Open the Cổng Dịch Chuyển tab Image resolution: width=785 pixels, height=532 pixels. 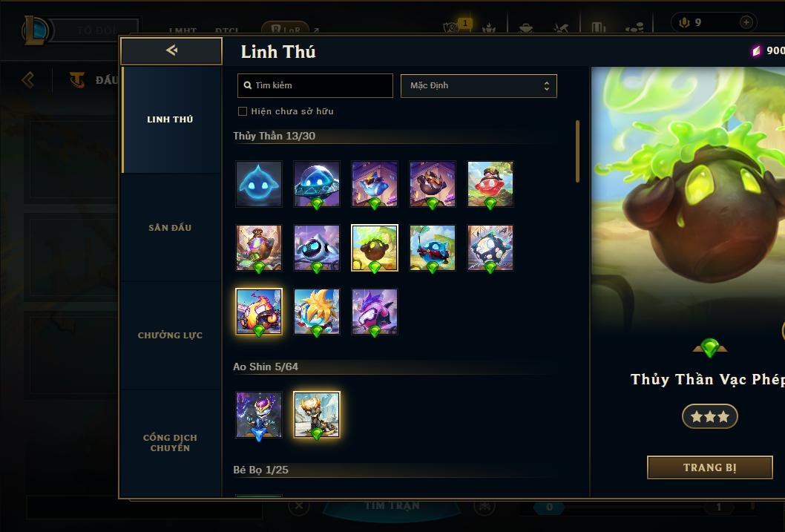pyautogui.click(x=171, y=443)
